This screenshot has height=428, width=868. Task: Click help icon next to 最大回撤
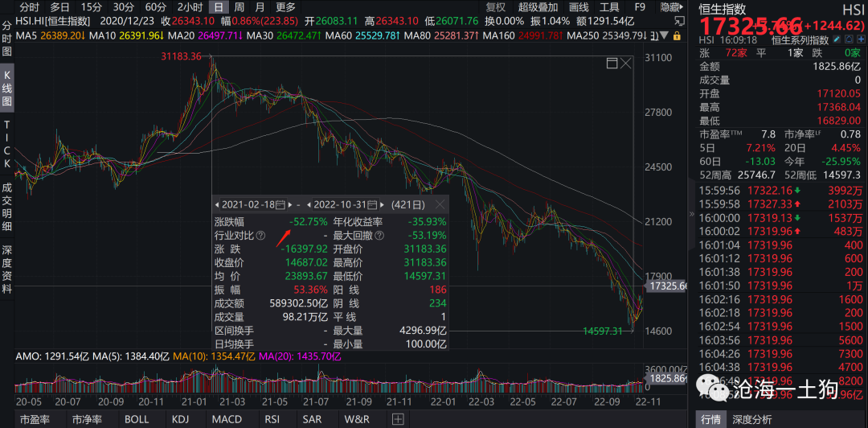click(x=381, y=236)
